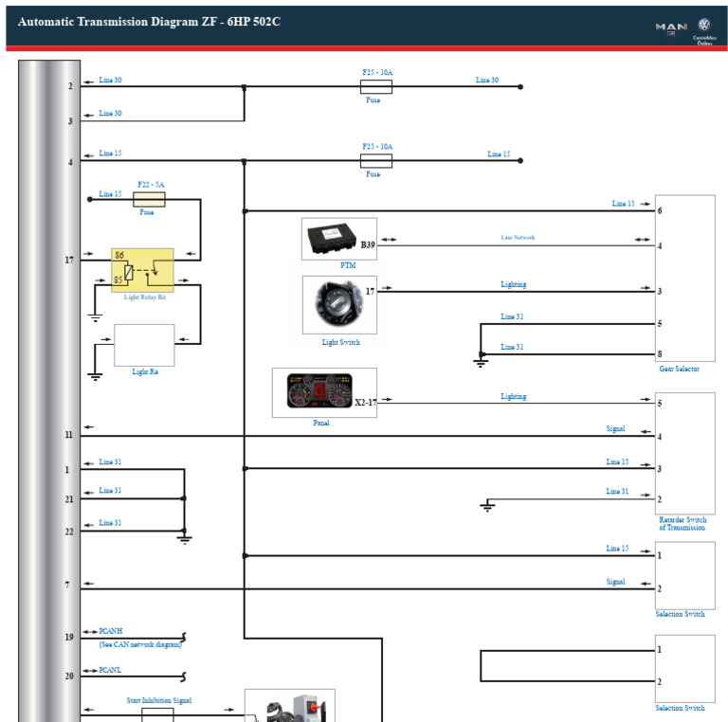This screenshot has width=728, height=722.
Task: Click connector pin number 7
Action: pyautogui.click(x=67, y=585)
